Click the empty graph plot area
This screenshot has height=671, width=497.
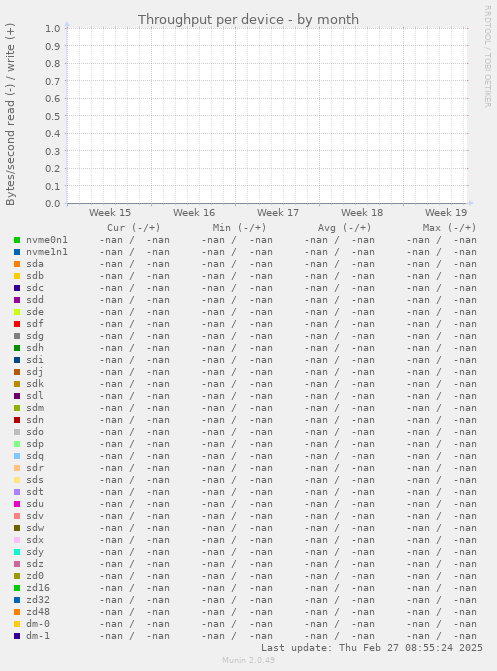pos(267,116)
